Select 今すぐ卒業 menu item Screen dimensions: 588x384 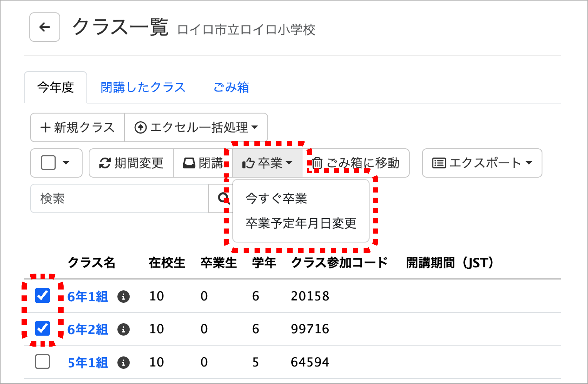point(276,198)
